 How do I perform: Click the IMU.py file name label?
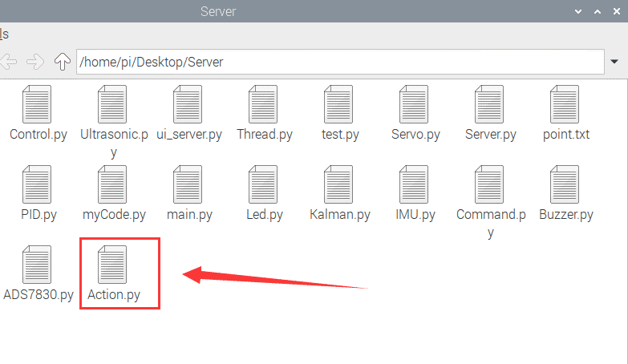(x=415, y=215)
